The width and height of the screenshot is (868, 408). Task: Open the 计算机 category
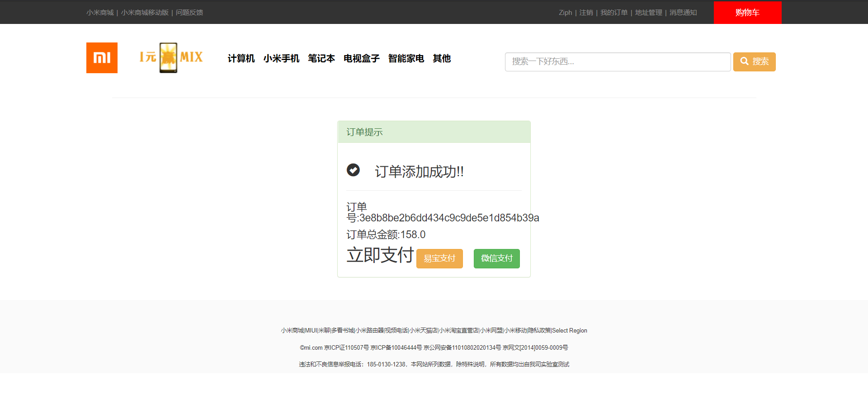click(241, 58)
